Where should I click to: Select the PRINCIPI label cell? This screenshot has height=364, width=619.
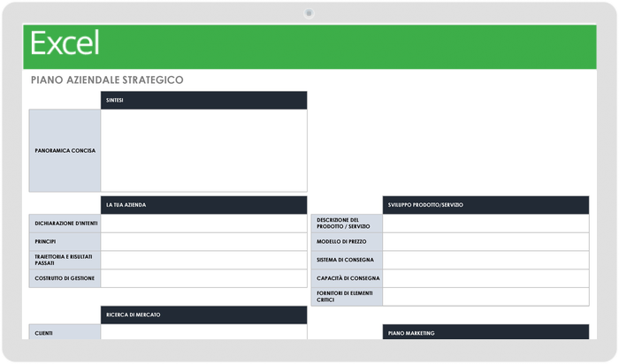click(65, 242)
